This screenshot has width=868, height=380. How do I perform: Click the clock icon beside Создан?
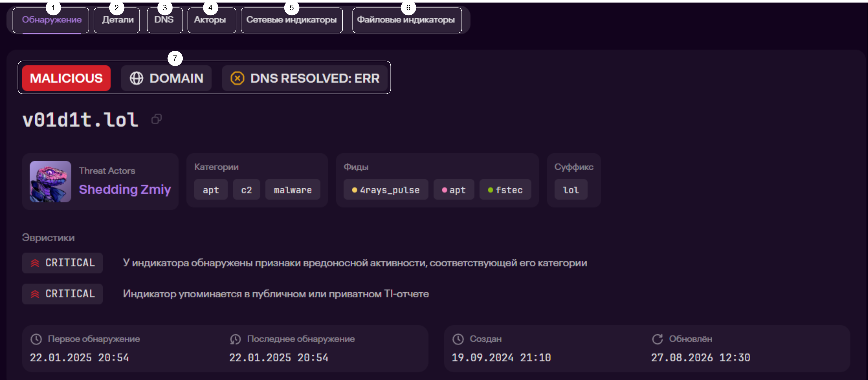(x=458, y=339)
